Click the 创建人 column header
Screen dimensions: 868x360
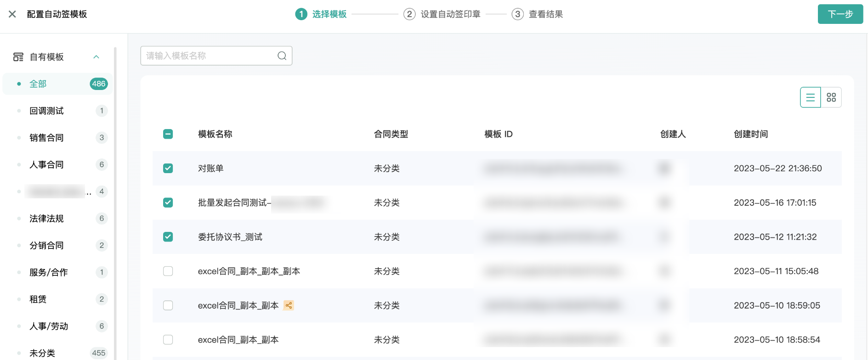[673, 134]
